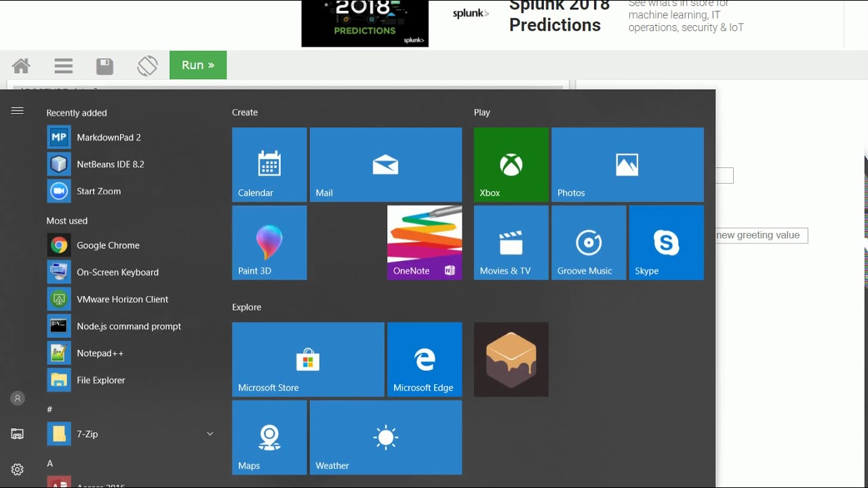Image resolution: width=868 pixels, height=488 pixels.
Task: Open Start Zoom app
Action: (132, 191)
